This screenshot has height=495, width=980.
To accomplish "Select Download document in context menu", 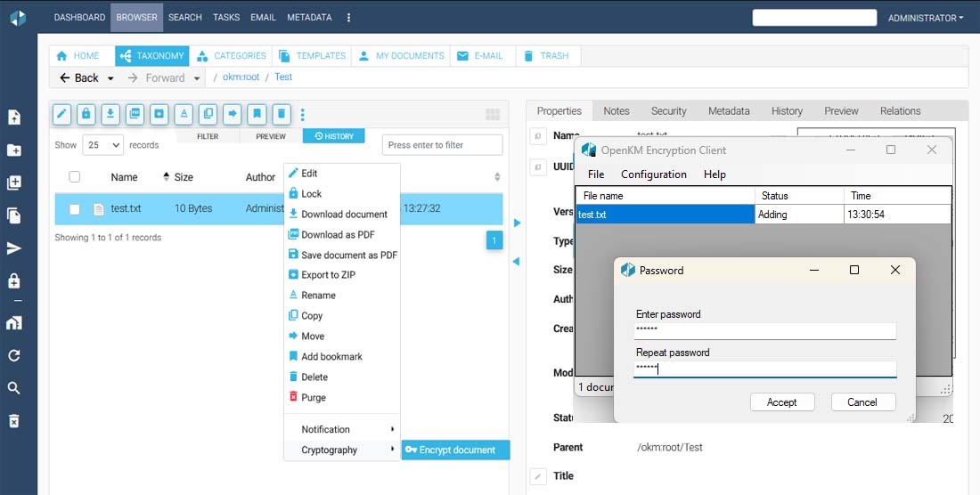I will coord(342,214).
